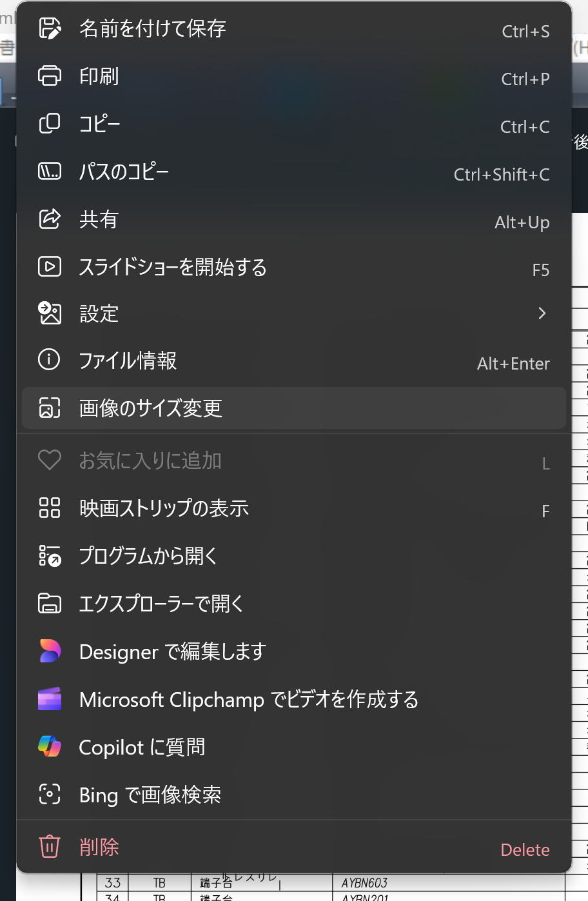Click the red trash can icon
The image size is (588, 901).
[50, 846]
